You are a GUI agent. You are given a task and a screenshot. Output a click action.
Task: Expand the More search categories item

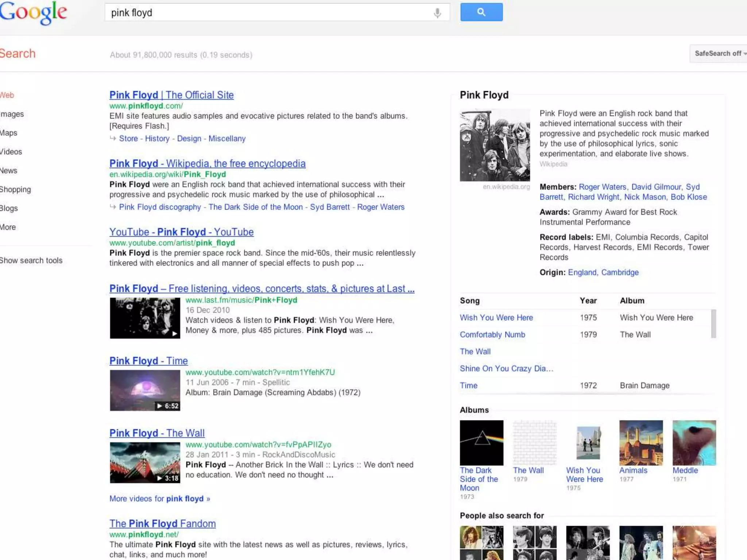(x=8, y=227)
